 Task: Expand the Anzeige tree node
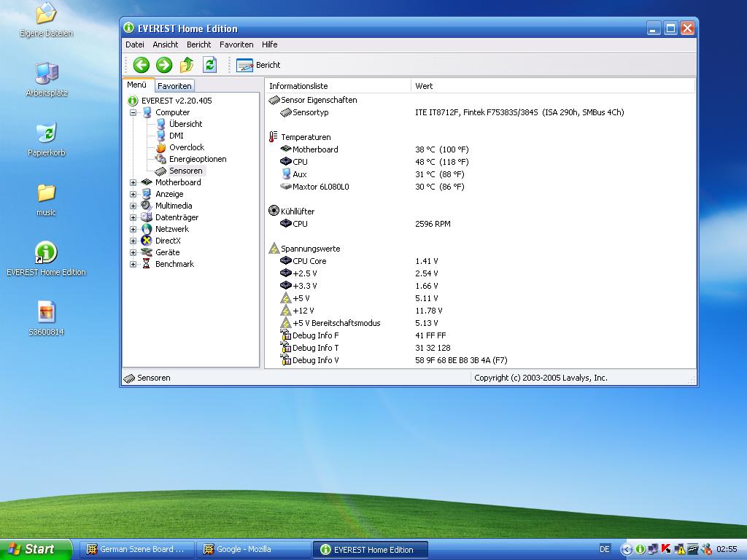pyautogui.click(x=133, y=194)
